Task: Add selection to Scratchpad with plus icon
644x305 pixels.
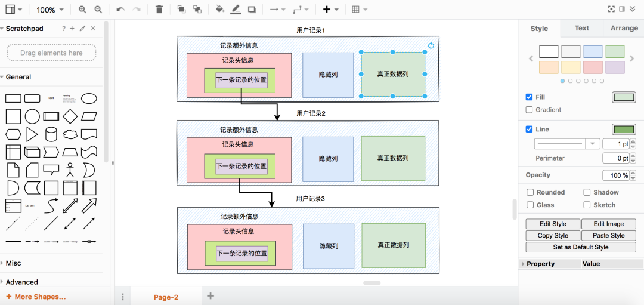Action: [x=72, y=29]
